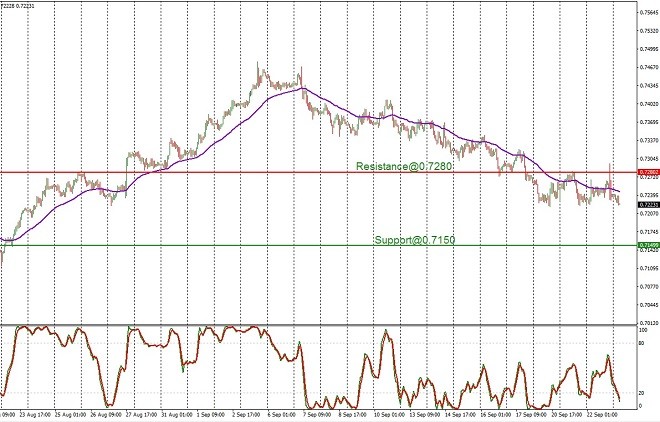Click the 20 Sep 17:00 time label
The width and height of the screenshot is (660, 422).
[566, 414]
